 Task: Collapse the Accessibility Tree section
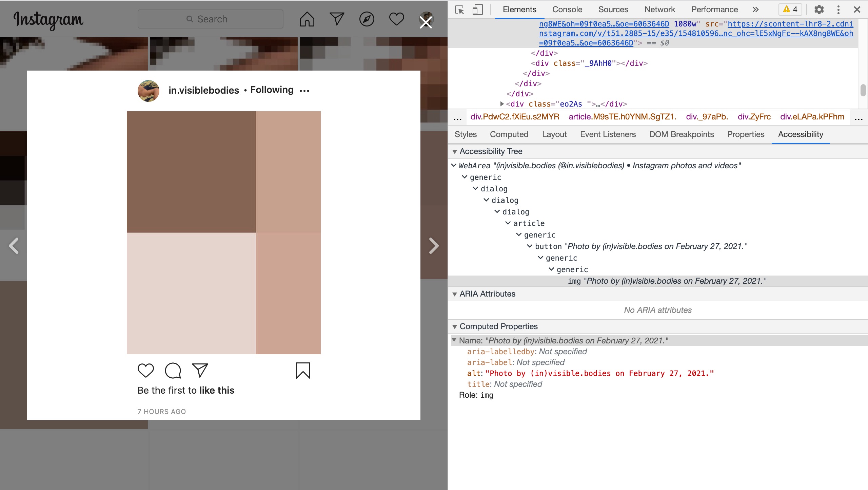click(x=455, y=151)
